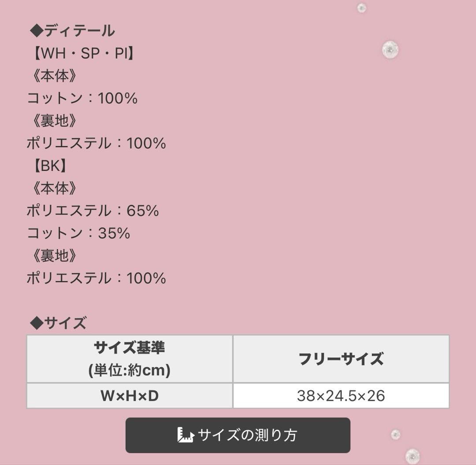Click the サイズ基準 header cell

point(130,358)
